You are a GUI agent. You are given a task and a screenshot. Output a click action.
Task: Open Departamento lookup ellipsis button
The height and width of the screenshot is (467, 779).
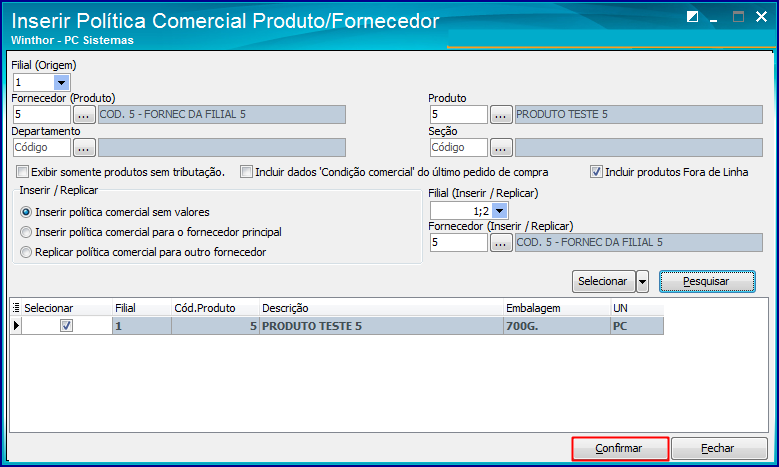pos(84,148)
